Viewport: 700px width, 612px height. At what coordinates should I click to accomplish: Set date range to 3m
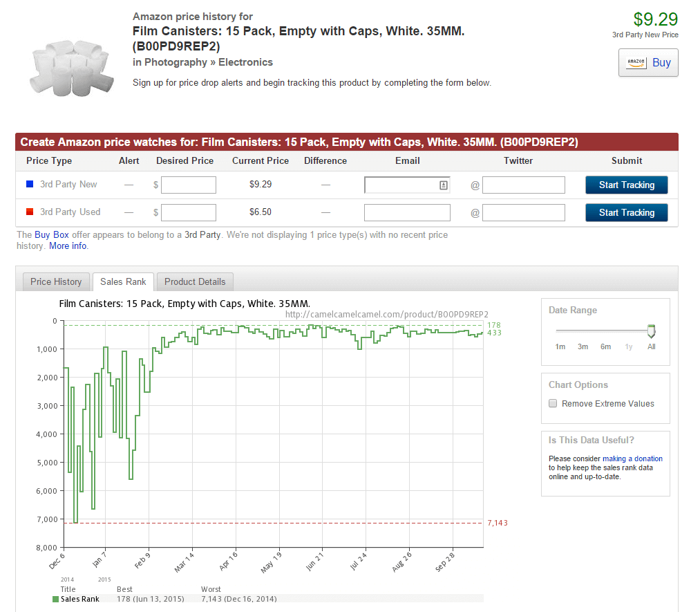583,346
